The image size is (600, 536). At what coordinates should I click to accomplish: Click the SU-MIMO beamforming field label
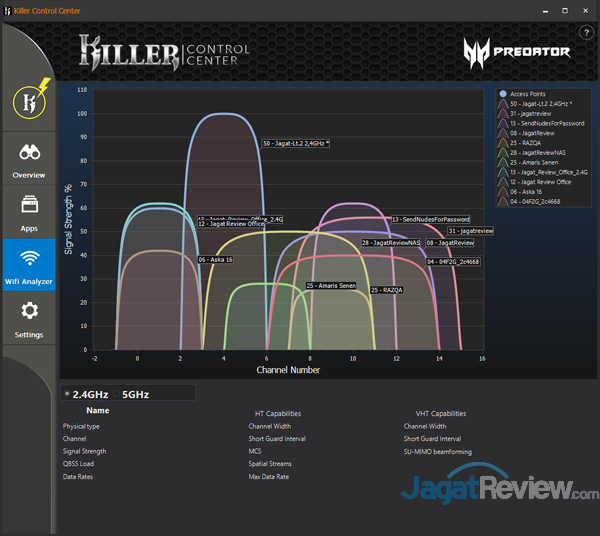coord(438,452)
